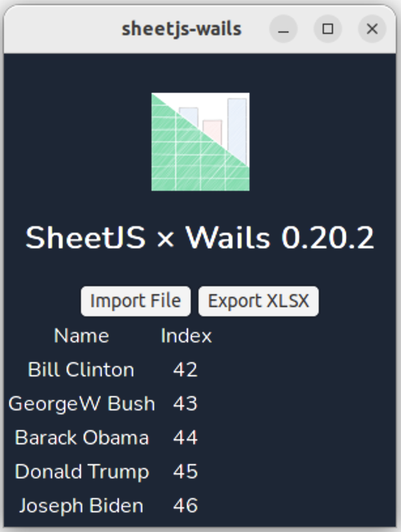Select the Donald Trump table cell

[x=82, y=472]
